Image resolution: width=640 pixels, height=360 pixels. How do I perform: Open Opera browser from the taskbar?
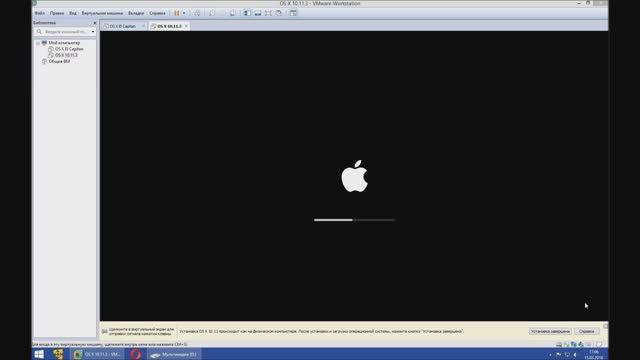coord(136,354)
